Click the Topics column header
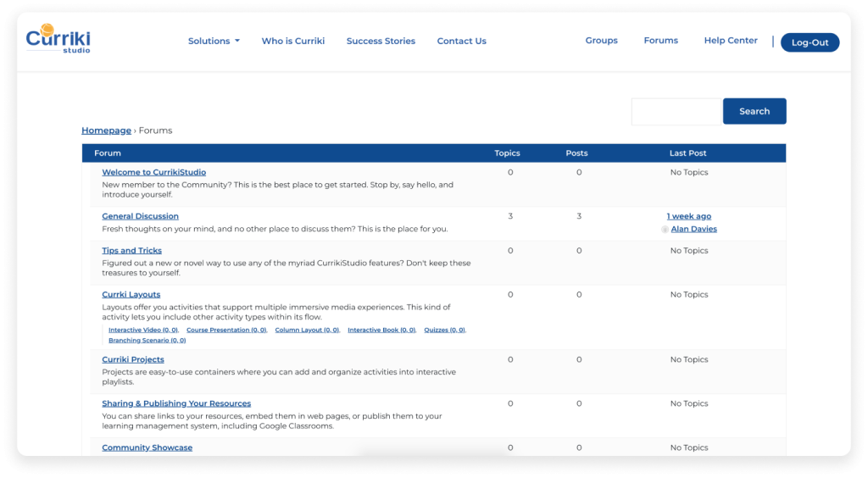 507,153
